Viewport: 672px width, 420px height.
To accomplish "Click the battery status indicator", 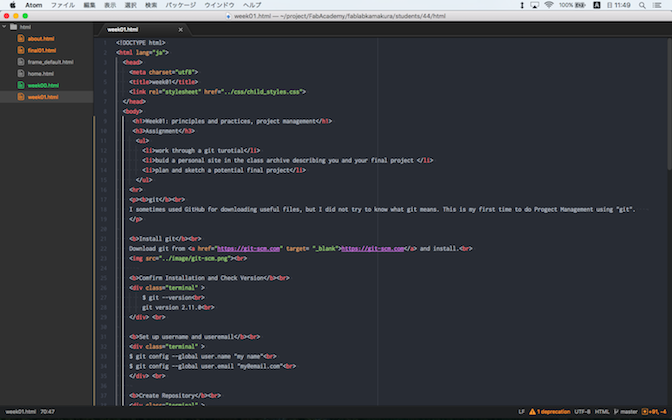I will [573, 5].
